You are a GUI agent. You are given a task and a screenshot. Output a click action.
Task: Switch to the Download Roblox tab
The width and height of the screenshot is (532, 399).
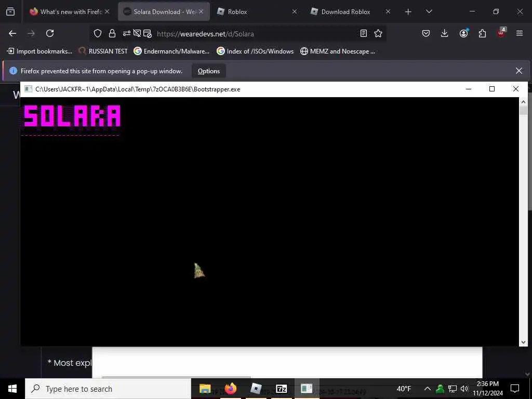coord(351,11)
